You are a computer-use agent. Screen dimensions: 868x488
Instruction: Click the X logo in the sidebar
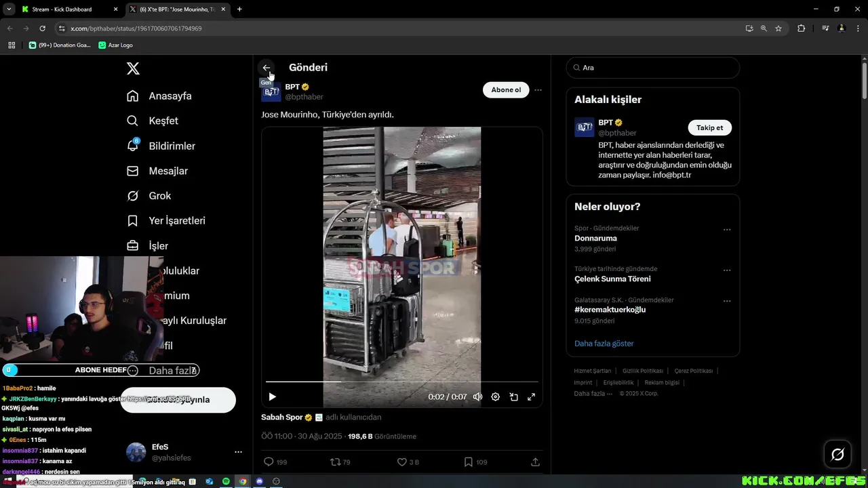133,68
